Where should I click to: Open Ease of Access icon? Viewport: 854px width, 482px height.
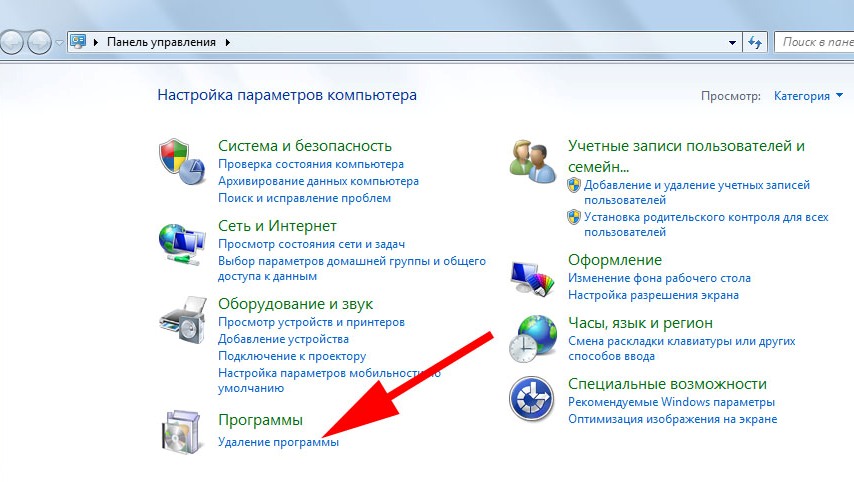point(532,399)
